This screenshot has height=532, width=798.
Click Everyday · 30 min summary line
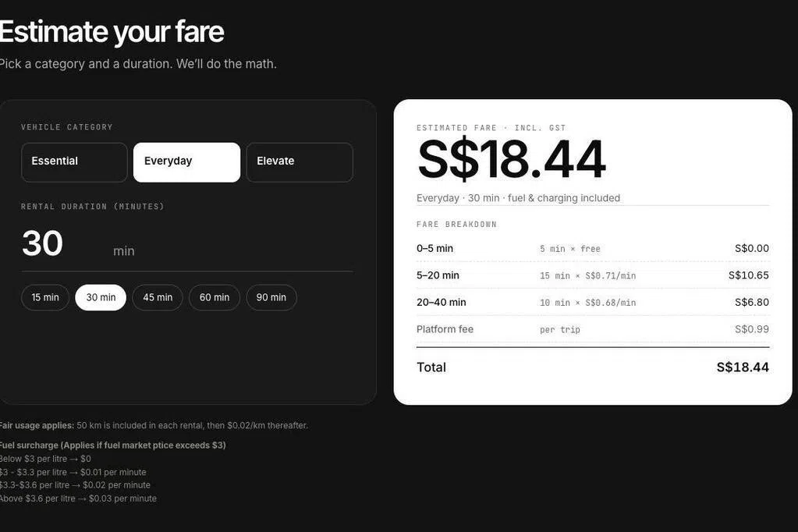[x=518, y=198]
